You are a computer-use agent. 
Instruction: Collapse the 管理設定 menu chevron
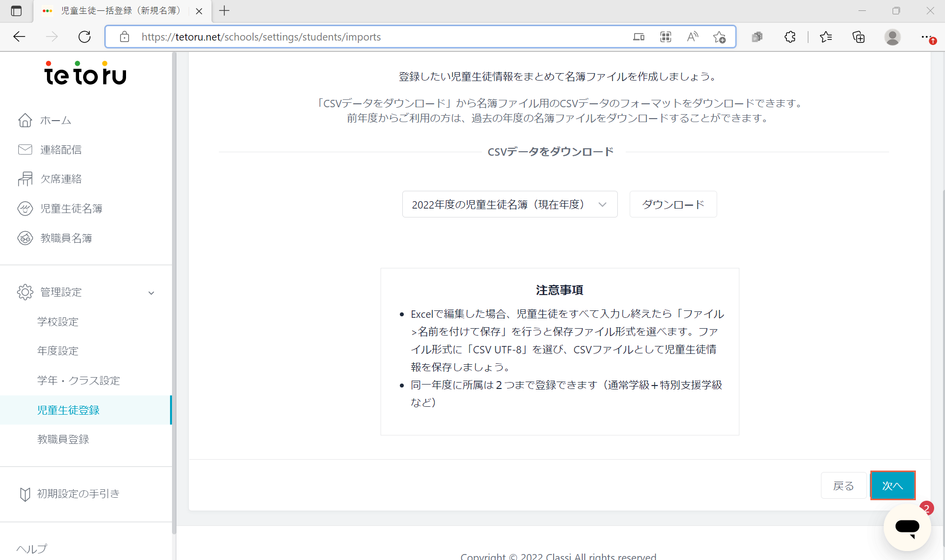tap(151, 293)
